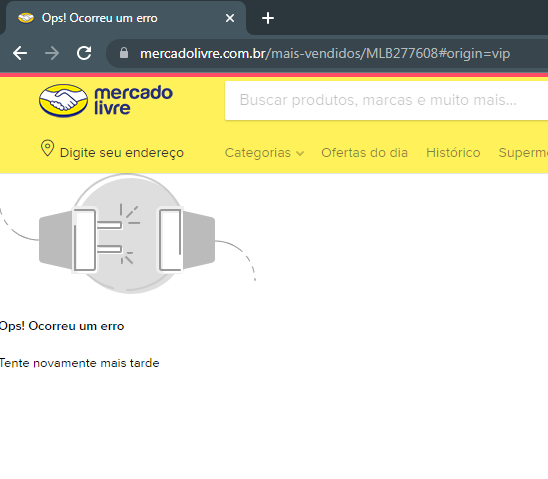The width and height of the screenshot is (548, 479).
Task: Expand the Categorias dropdown
Action: 264,153
